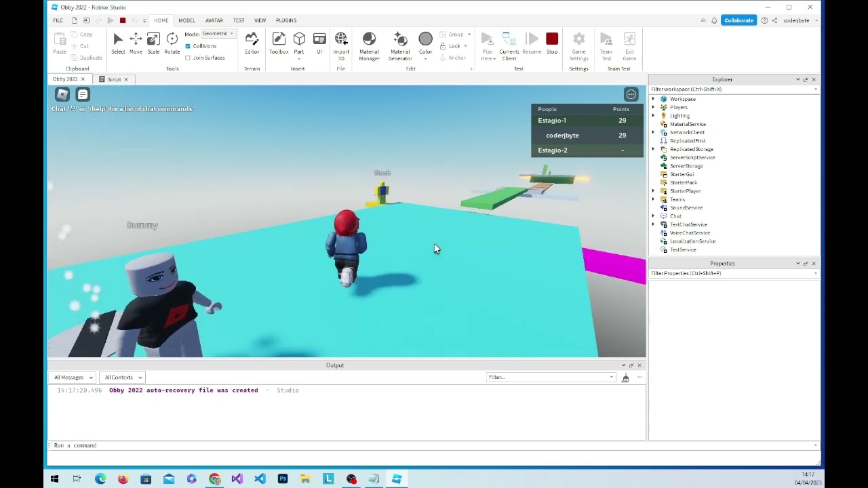Open the Material Generator
Screen dimensions: 868x488
point(400,46)
